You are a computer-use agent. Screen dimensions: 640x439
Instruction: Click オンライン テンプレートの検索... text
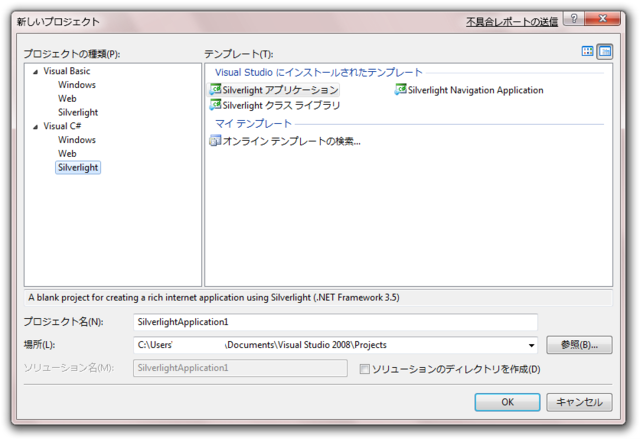[291, 141]
